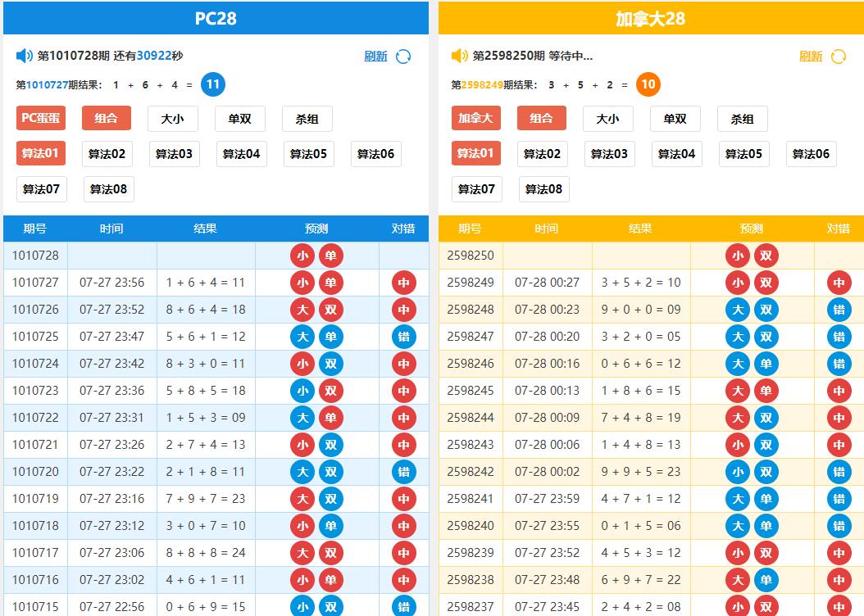
Task: Click the 错 badge in row 2598242
Action: click(839, 472)
